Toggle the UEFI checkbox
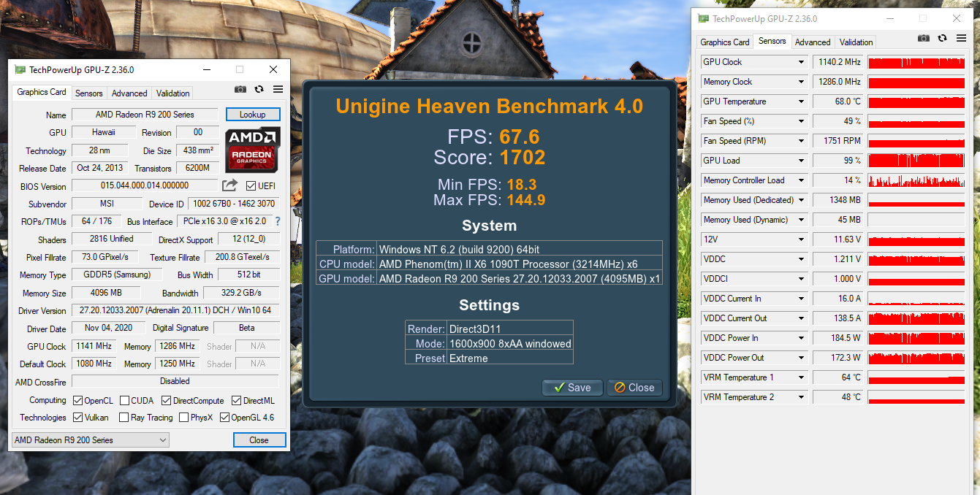Viewport: 980px width, 495px height. click(251, 185)
